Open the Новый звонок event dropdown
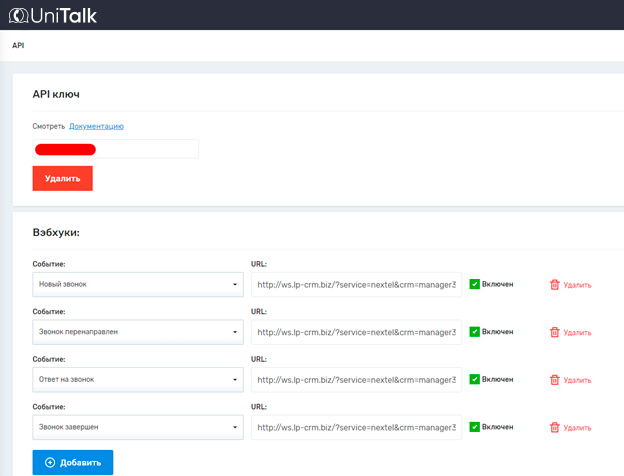Image resolution: width=624 pixels, height=476 pixels. (138, 285)
